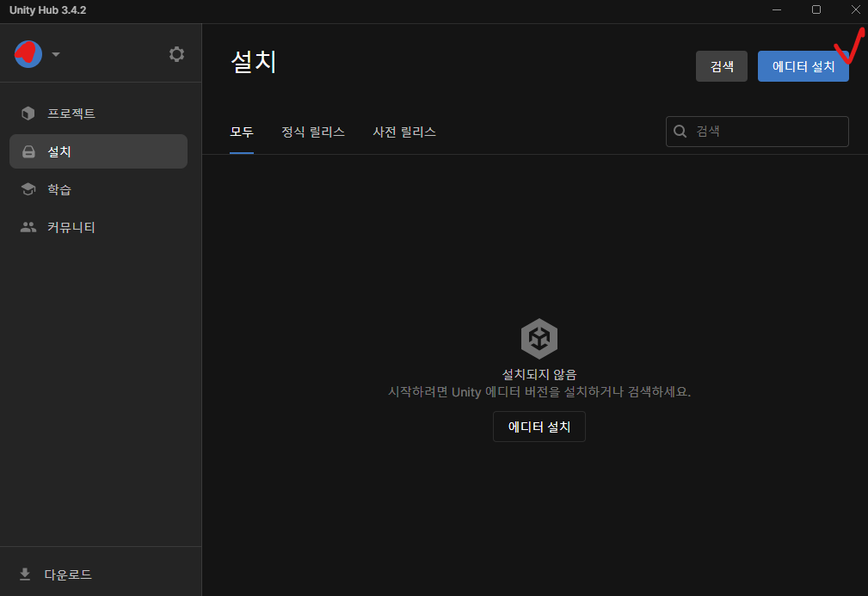Screen dimensions: 868x596
Task: Focus the 검색 search input field
Action: click(x=757, y=131)
